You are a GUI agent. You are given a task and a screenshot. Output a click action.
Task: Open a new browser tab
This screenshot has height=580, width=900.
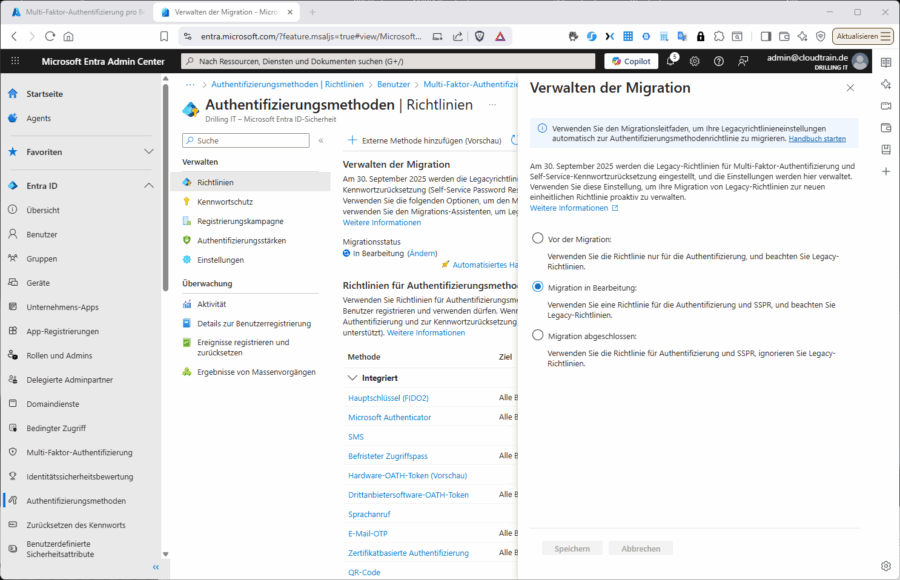pyautogui.click(x=312, y=12)
